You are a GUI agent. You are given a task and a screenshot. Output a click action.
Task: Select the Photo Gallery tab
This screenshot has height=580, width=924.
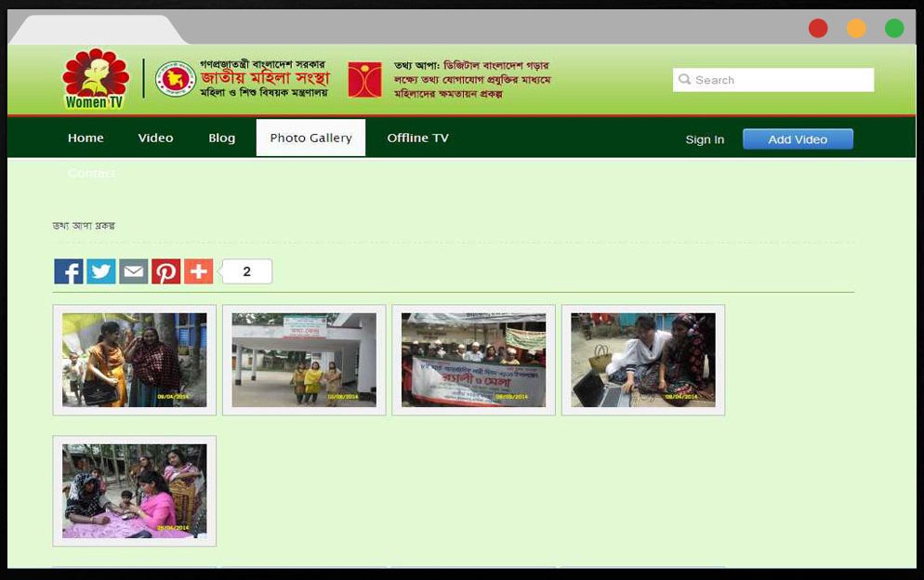pos(310,138)
